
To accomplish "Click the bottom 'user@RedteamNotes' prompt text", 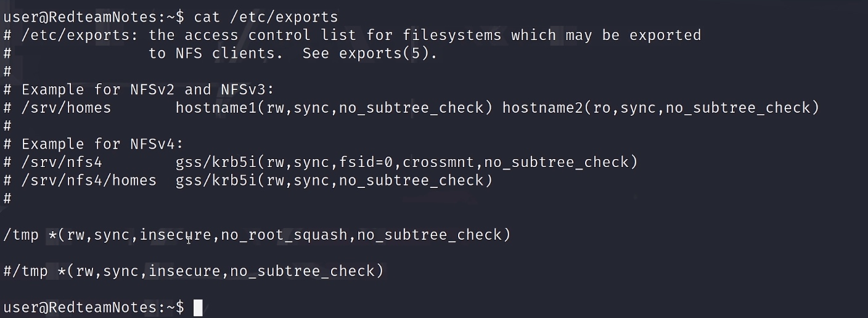I will 80,308.
